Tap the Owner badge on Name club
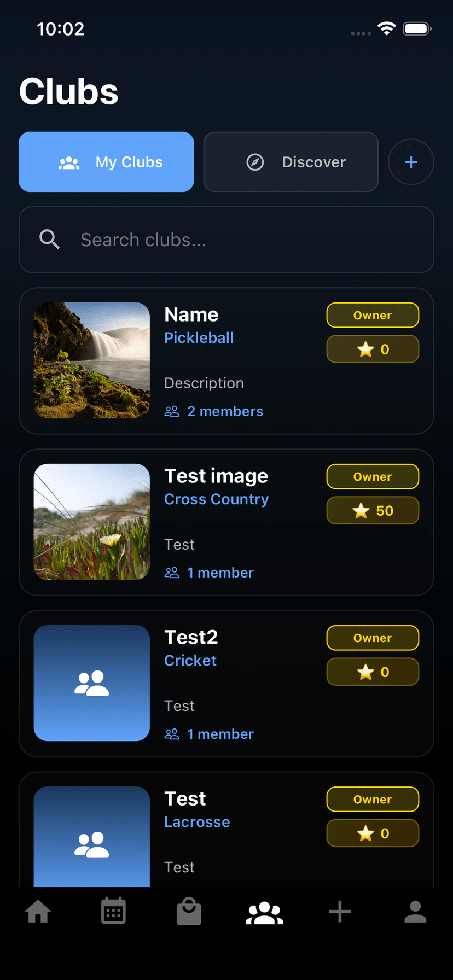 pyautogui.click(x=373, y=316)
